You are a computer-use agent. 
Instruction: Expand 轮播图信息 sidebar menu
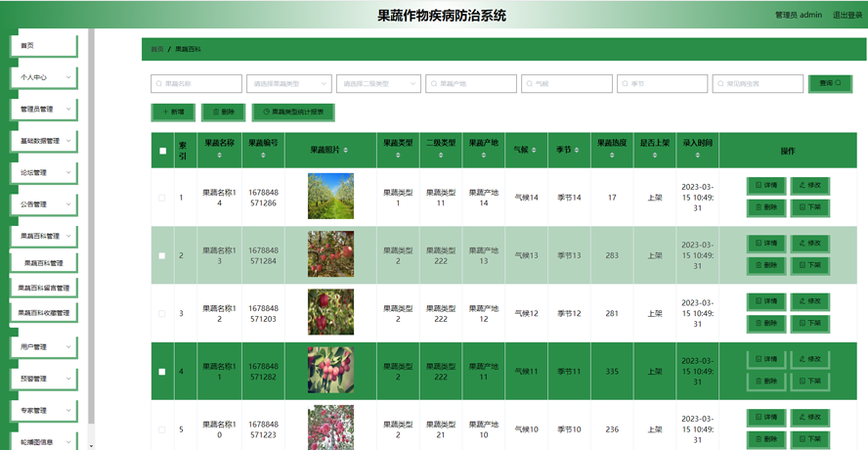tap(44, 442)
